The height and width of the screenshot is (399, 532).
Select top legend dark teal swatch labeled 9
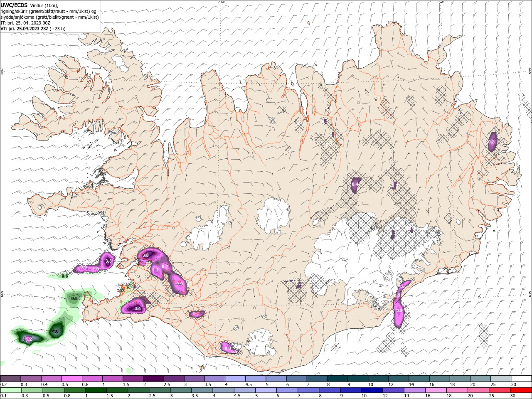tap(337, 378)
